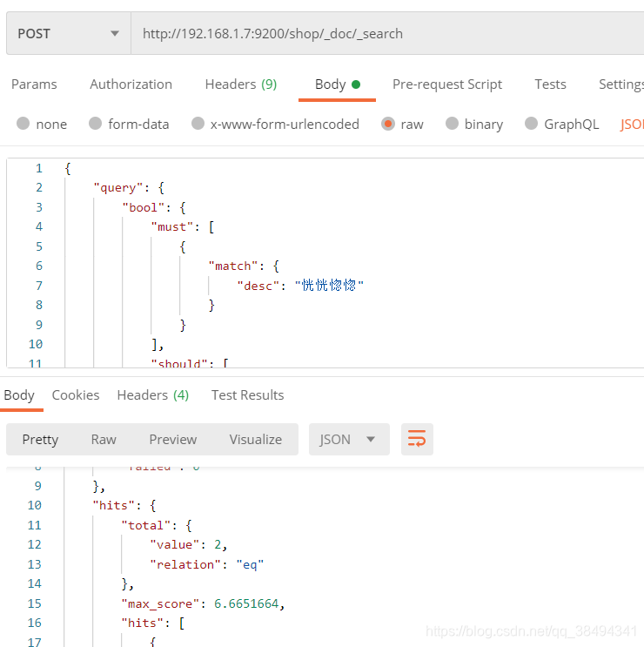The height and width of the screenshot is (647, 644).
Task: Open the Test Results tab
Action: pyautogui.click(x=247, y=394)
